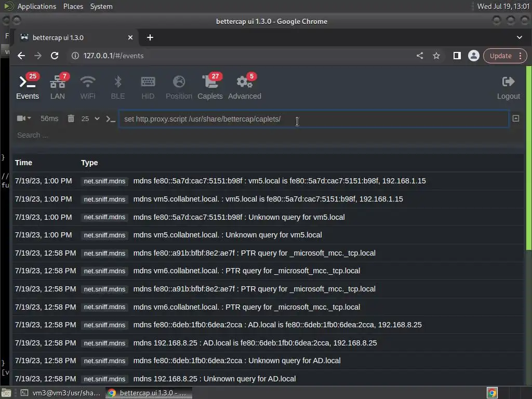Open the Chrome profile avatar
Screen dimensions: 532x399
point(474,56)
